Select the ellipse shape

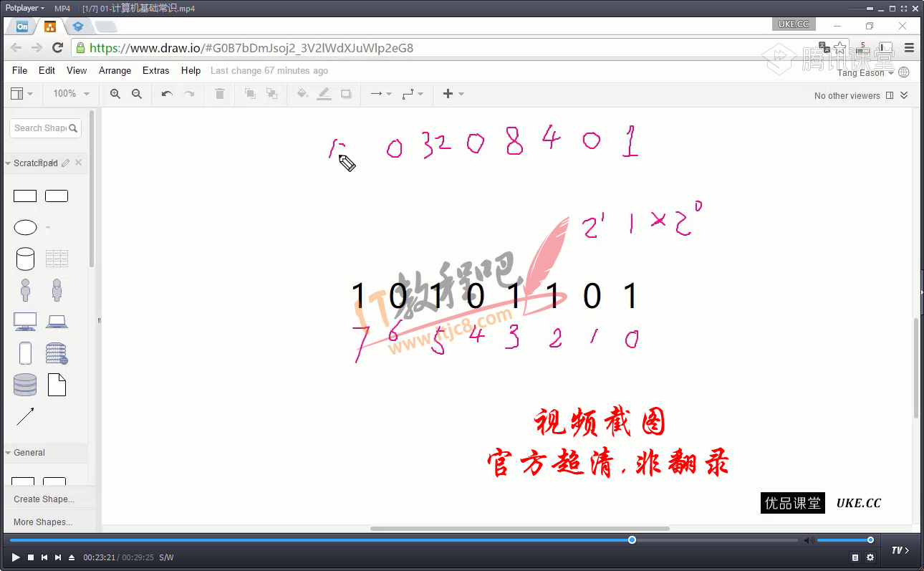coord(25,228)
